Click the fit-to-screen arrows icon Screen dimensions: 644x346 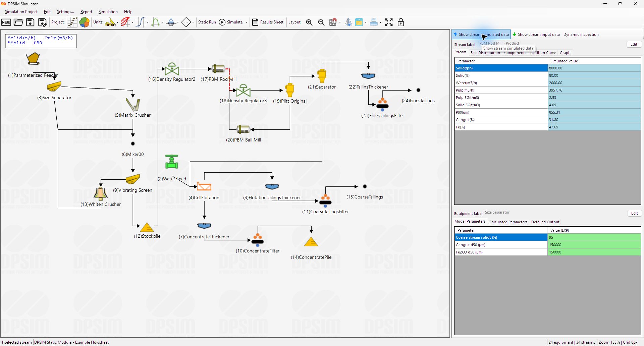coord(389,22)
